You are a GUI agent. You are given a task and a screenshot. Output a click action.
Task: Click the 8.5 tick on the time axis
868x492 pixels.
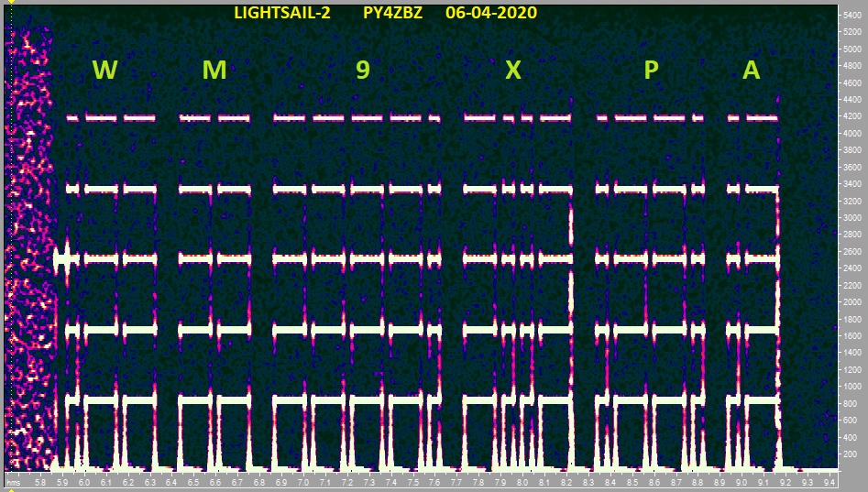[x=632, y=483]
